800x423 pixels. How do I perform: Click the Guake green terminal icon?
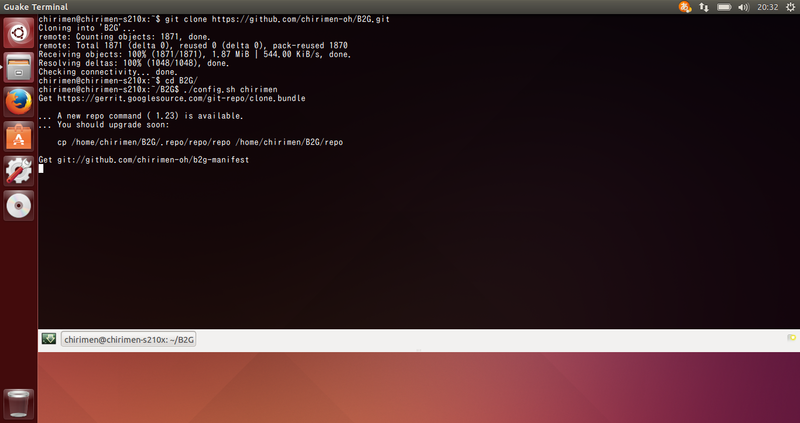pos(49,338)
